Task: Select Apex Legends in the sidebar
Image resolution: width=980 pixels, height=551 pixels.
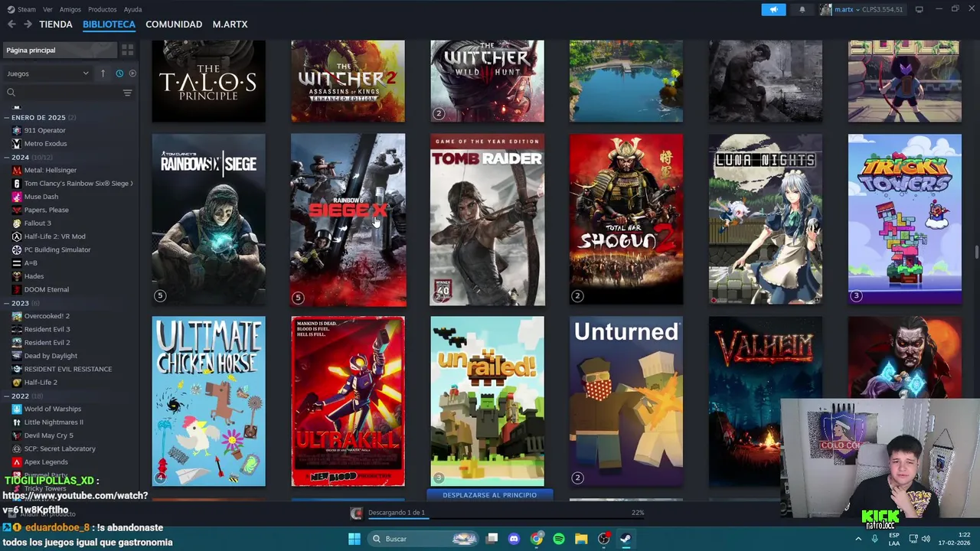Action: pyautogui.click(x=46, y=462)
